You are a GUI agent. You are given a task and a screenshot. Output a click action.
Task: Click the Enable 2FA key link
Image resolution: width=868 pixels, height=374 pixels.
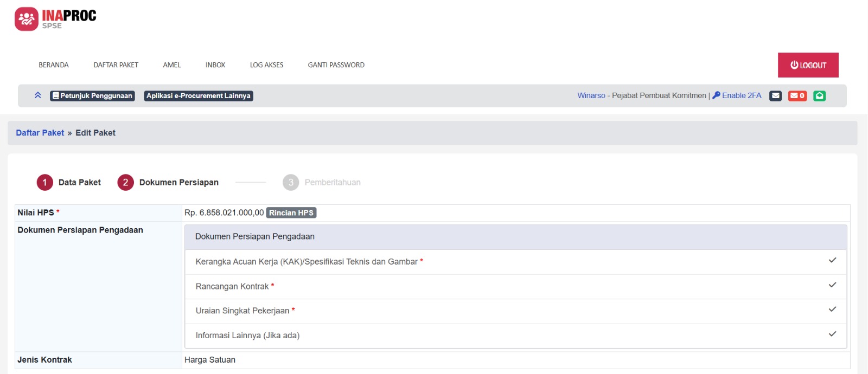[737, 95]
